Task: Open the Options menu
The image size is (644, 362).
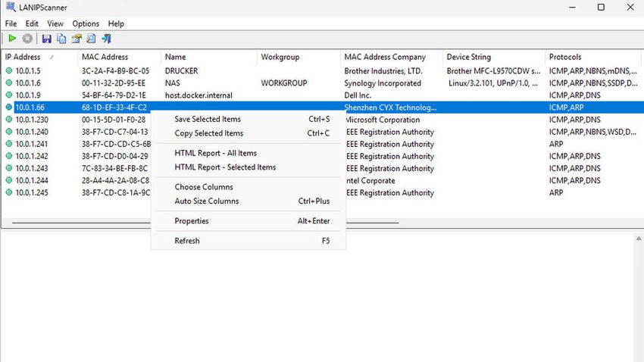Action: [86, 23]
